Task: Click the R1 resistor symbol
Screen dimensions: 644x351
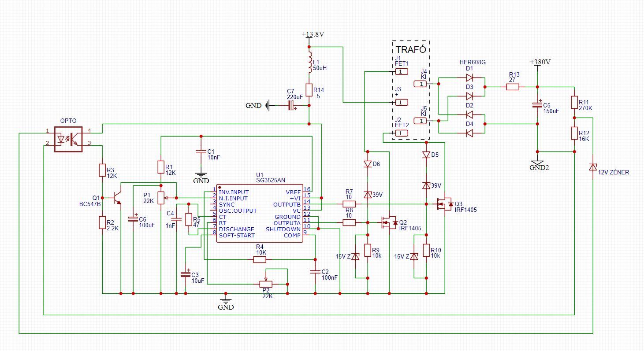Action: point(161,167)
